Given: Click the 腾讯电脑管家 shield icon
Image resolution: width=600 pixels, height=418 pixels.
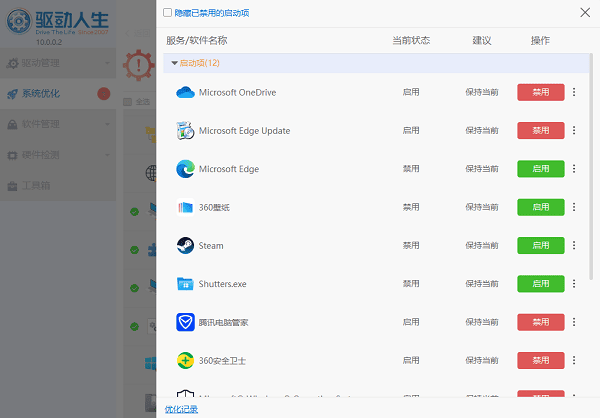Looking at the screenshot, I should pyautogui.click(x=185, y=322).
